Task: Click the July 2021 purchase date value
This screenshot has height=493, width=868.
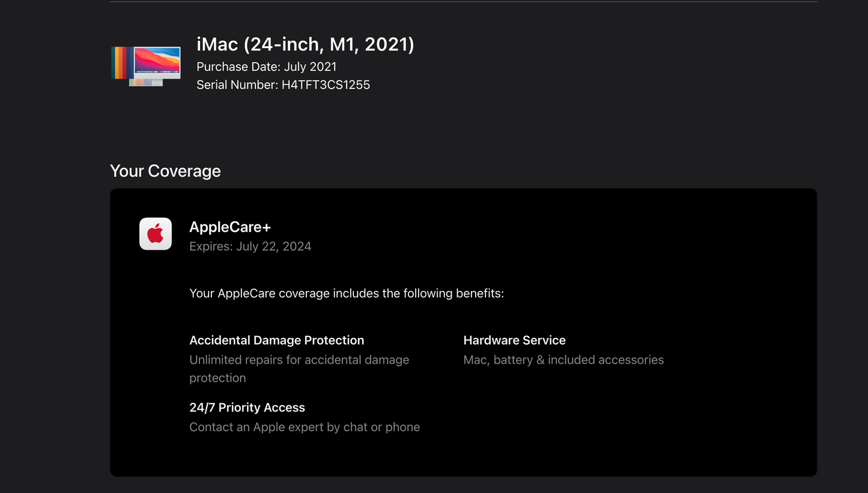Action: 310,67
